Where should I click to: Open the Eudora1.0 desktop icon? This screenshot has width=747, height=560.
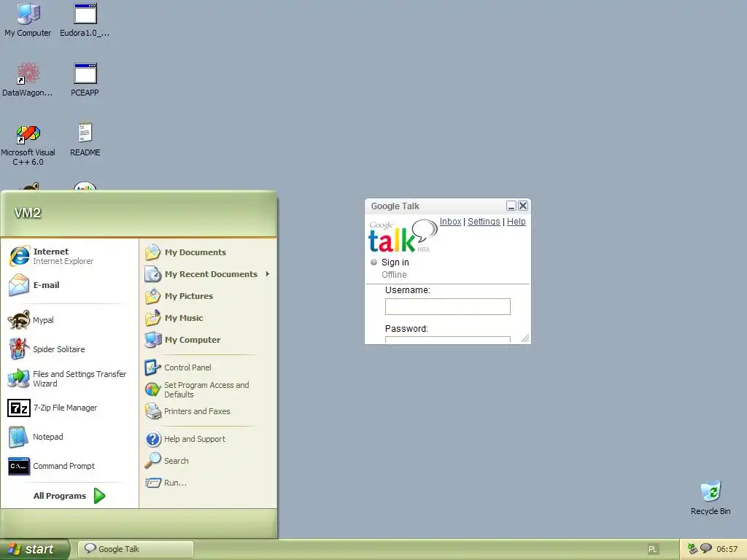[x=85, y=20]
